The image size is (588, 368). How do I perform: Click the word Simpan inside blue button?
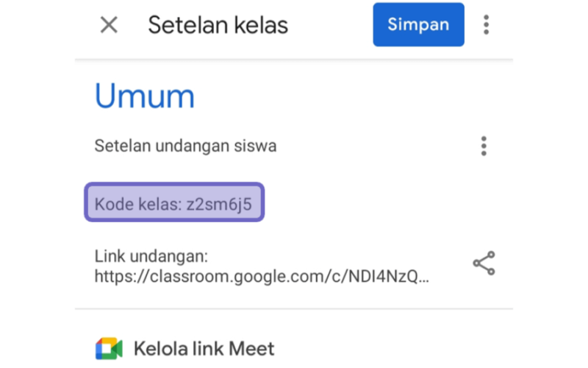pos(418,25)
